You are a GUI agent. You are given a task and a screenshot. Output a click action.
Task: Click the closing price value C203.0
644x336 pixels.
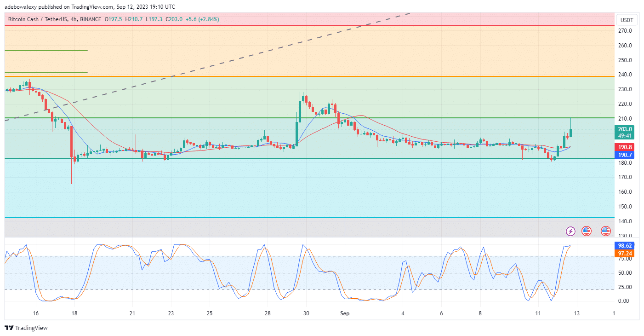click(175, 19)
